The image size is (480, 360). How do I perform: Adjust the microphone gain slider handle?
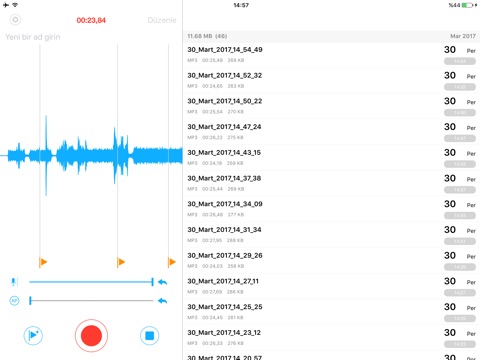click(x=152, y=282)
